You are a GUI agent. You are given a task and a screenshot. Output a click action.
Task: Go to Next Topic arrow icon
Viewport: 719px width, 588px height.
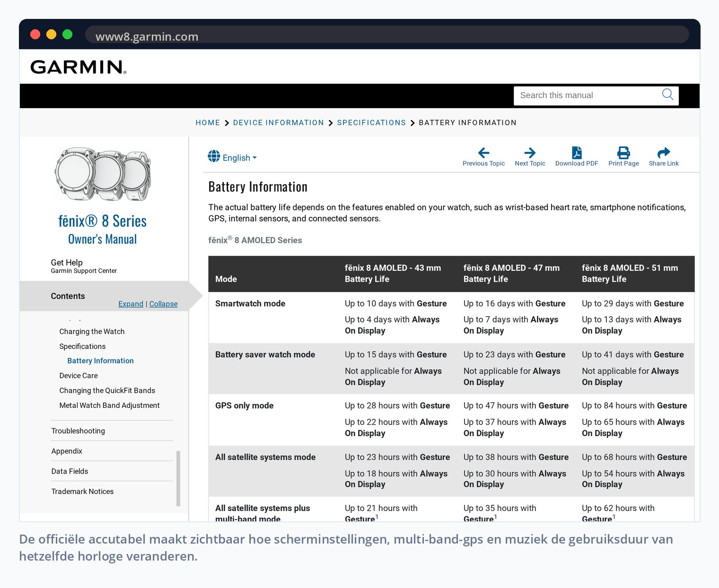click(x=530, y=153)
